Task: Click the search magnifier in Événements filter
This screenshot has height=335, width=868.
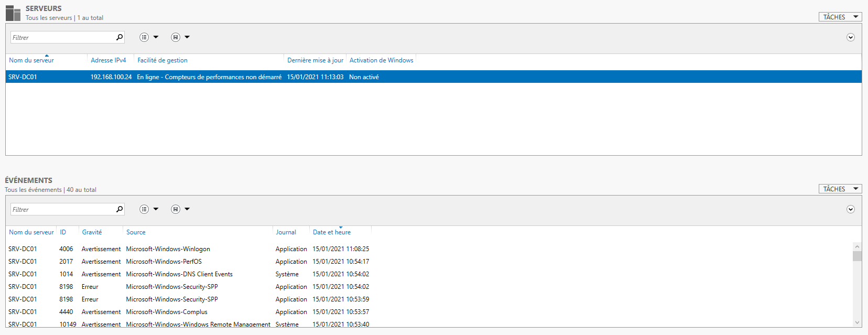Action: coord(120,209)
